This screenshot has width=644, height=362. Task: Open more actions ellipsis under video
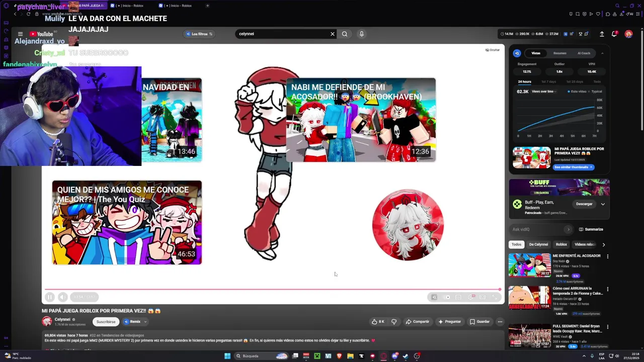(x=500, y=322)
